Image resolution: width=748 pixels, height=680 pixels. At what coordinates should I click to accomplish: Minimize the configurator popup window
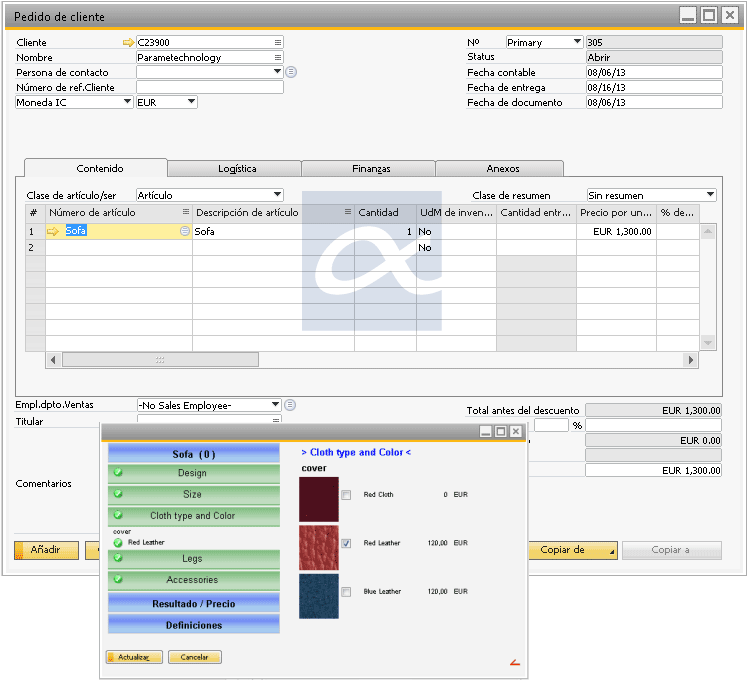(x=486, y=431)
